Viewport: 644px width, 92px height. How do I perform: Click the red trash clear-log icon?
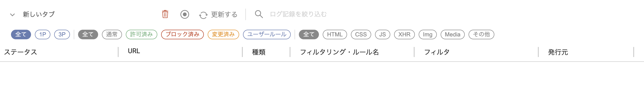tap(165, 14)
